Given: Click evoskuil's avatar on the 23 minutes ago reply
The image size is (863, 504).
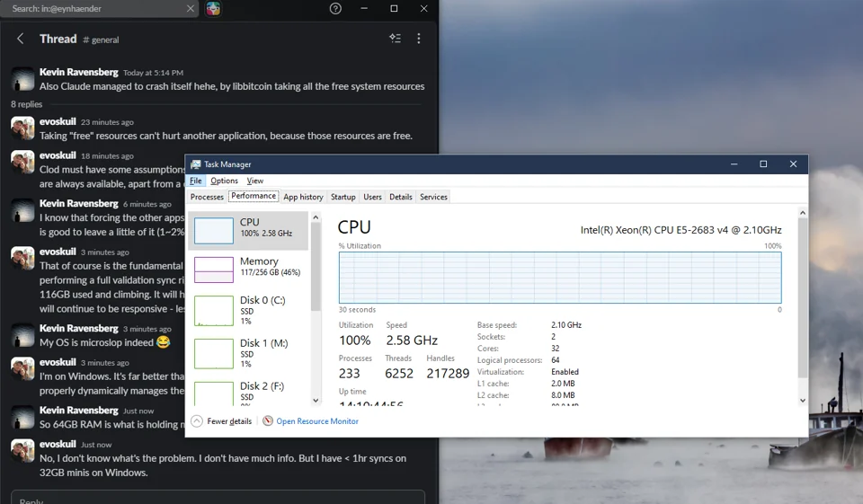Looking at the screenshot, I should pos(22,128).
